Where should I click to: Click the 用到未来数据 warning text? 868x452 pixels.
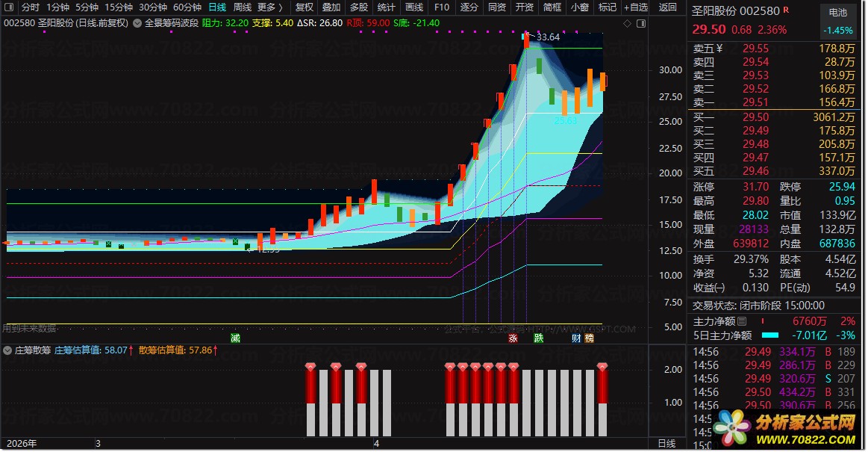pyautogui.click(x=29, y=329)
